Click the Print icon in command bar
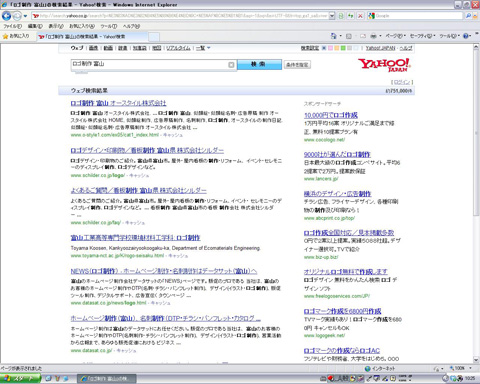 pyautogui.click(x=374, y=36)
